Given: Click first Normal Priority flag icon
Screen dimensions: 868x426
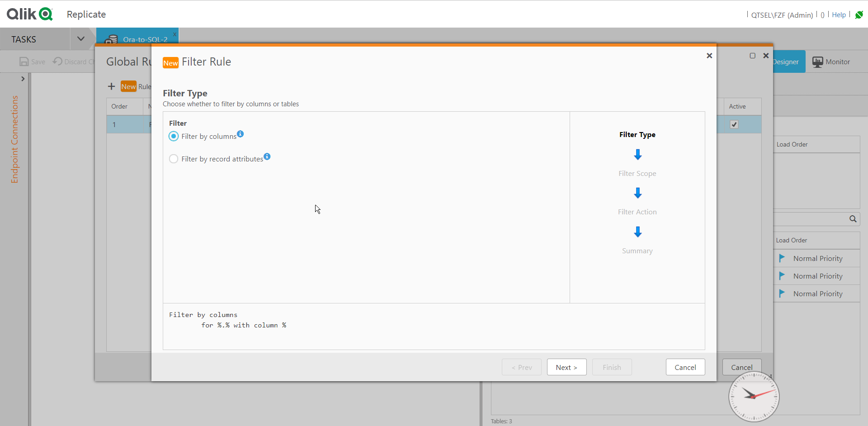Looking at the screenshot, I should tap(782, 258).
